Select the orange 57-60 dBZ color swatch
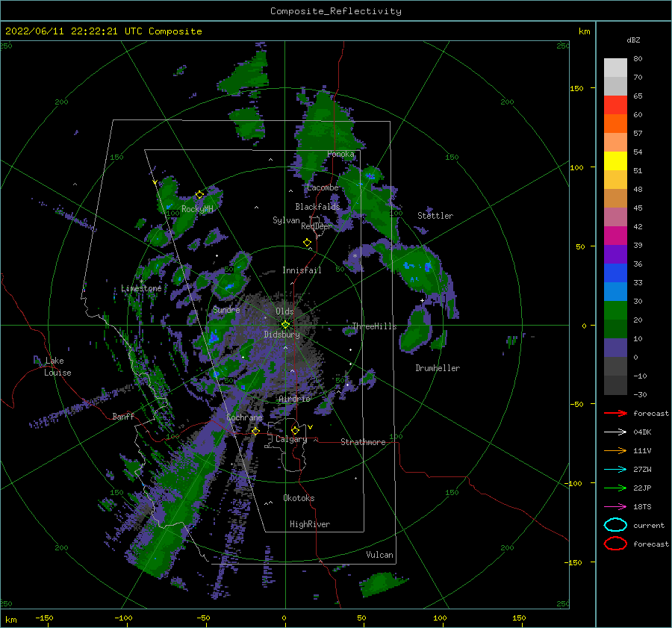 coord(615,123)
